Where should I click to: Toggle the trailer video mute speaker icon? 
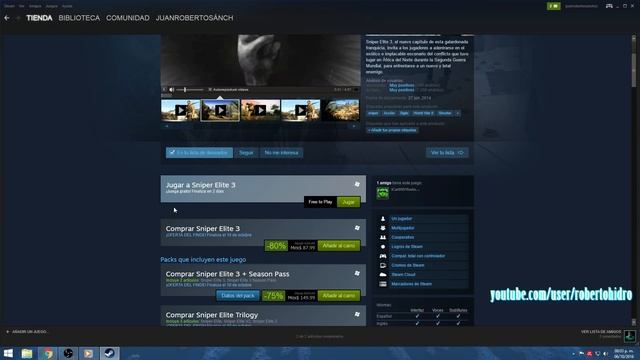coord(171,89)
